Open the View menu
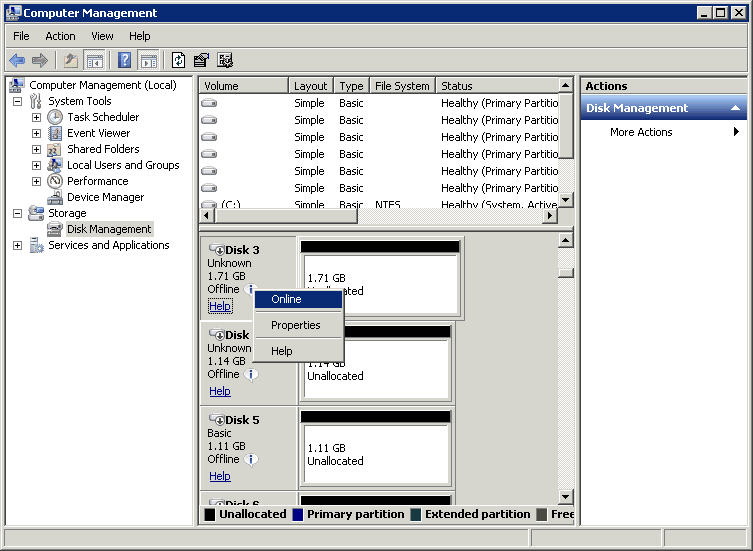The height and width of the screenshot is (551, 753). point(102,36)
